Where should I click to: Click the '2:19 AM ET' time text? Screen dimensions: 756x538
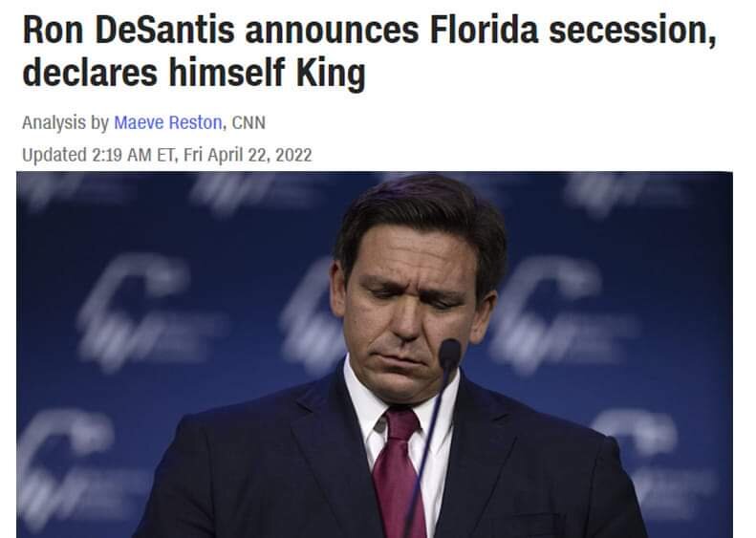pyautogui.click(x=129, y=154)
